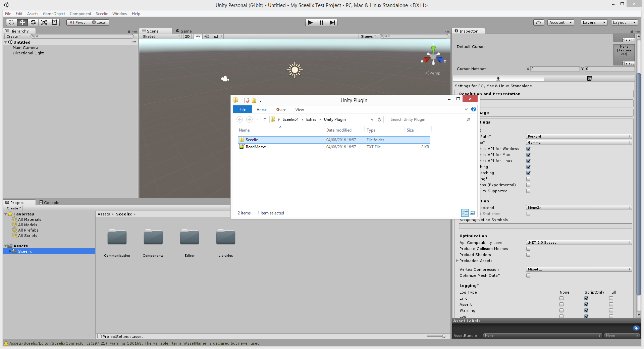Open explorer help question mark icon
The height and width of the screenshot is (349, 644).
coord(474,109)
